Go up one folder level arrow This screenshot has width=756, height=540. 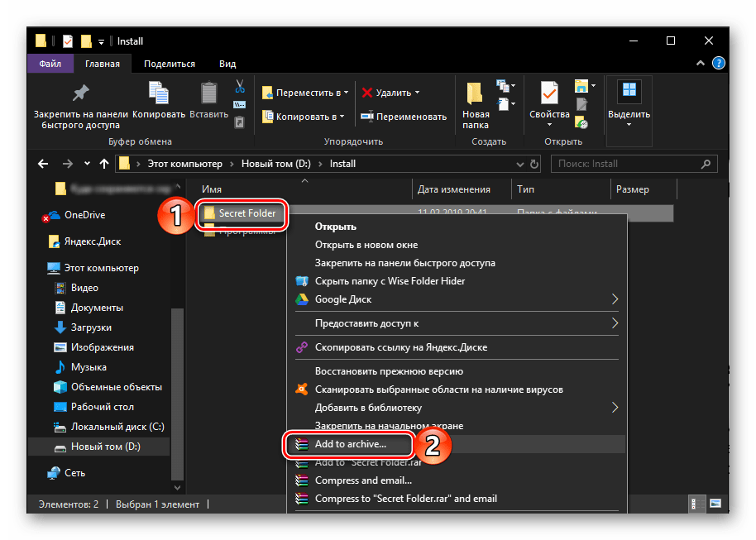[x=103, y=164]
